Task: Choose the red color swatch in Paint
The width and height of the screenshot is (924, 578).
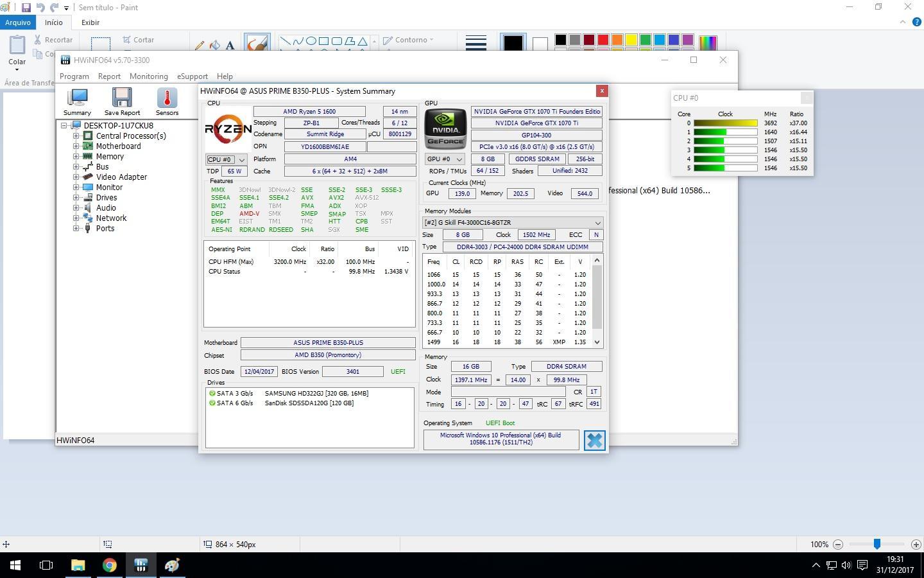Action: (603, 40)
